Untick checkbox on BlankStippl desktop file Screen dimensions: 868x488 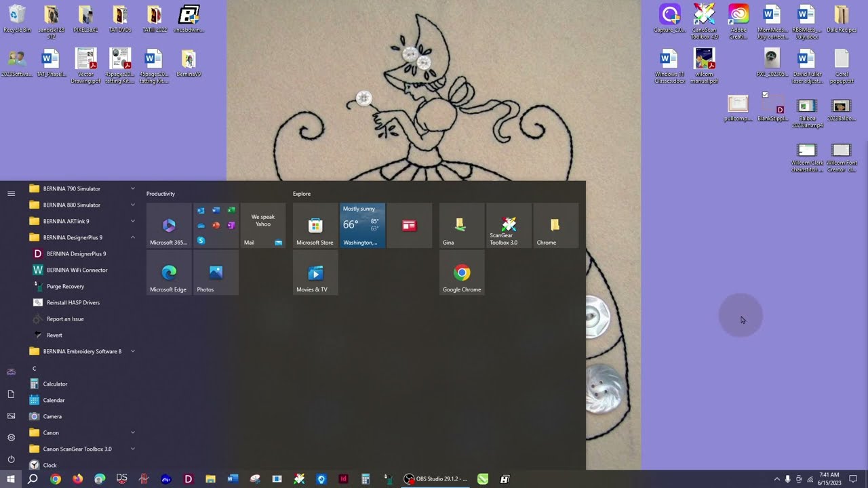tap(765, 95)
